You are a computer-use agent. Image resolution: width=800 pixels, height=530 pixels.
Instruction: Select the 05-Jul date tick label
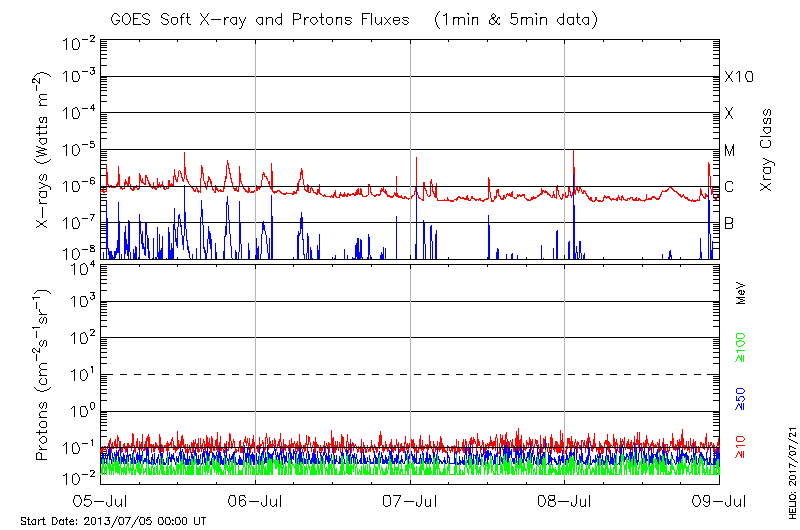pyautogui.click(x=100, y=499)
